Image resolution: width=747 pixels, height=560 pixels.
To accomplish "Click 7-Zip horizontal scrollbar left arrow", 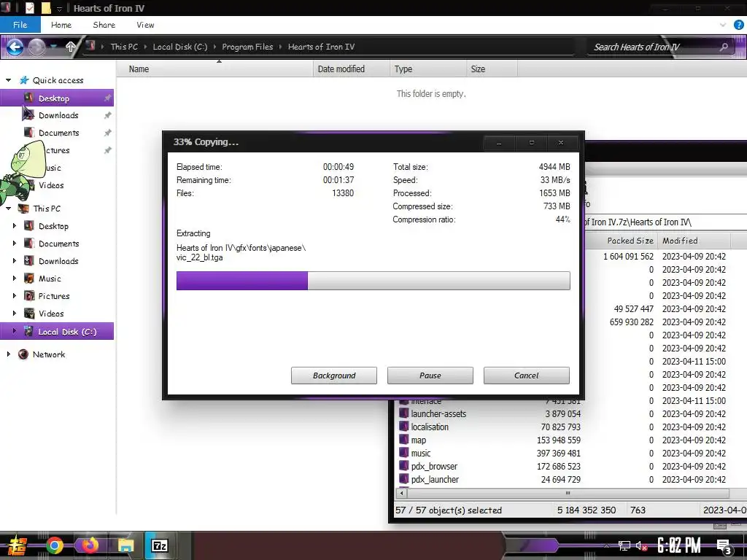I will point(402,493).
